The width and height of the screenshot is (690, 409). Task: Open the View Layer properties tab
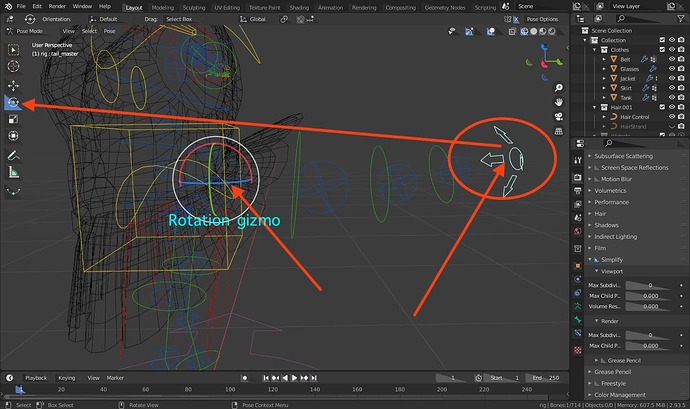[578, 204]
